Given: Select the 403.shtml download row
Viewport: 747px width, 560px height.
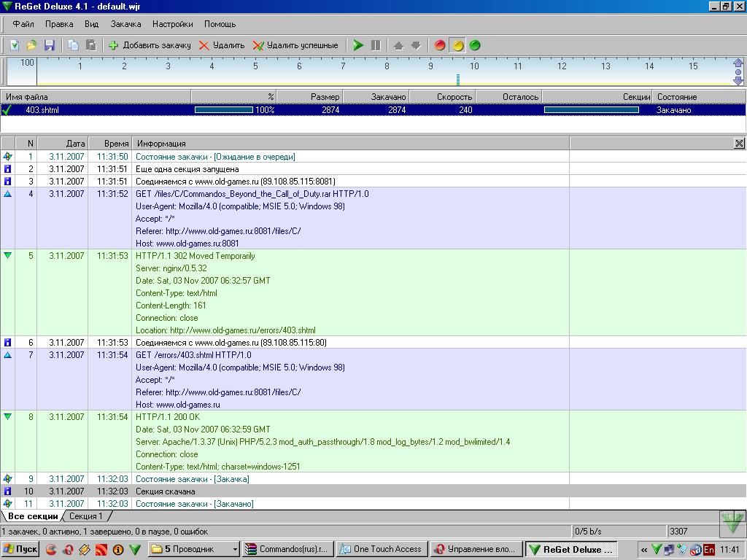Looking at the screenshot, I should pos(42,110).
